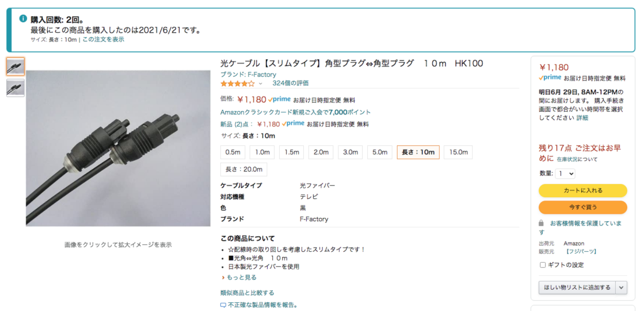Viewport: 644px width, 311px height.
Task: Expand もっと見る under product description
Action: (x=238, y=277)
